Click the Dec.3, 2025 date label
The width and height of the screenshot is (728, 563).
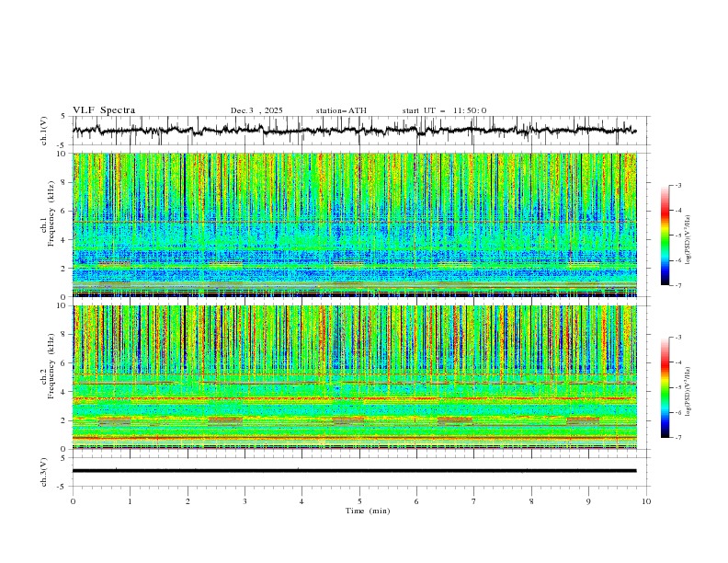pyautogui.click(x=256, y=110)
